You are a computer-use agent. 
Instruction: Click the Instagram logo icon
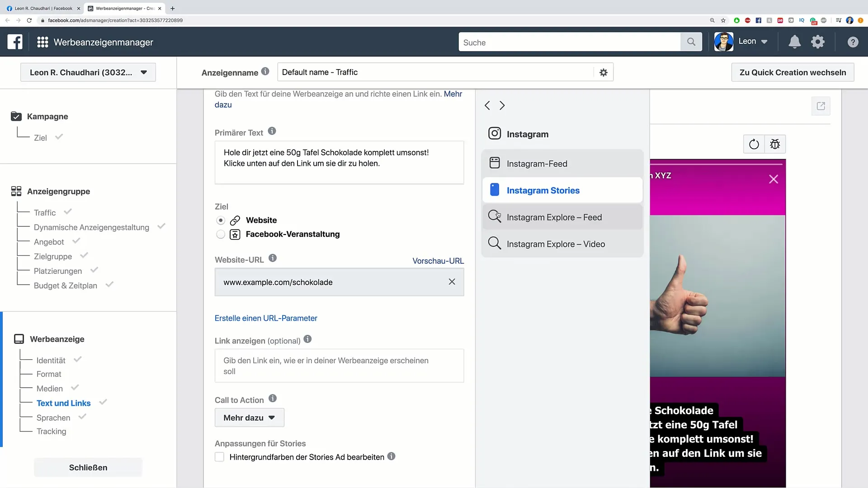click(495, 133)
